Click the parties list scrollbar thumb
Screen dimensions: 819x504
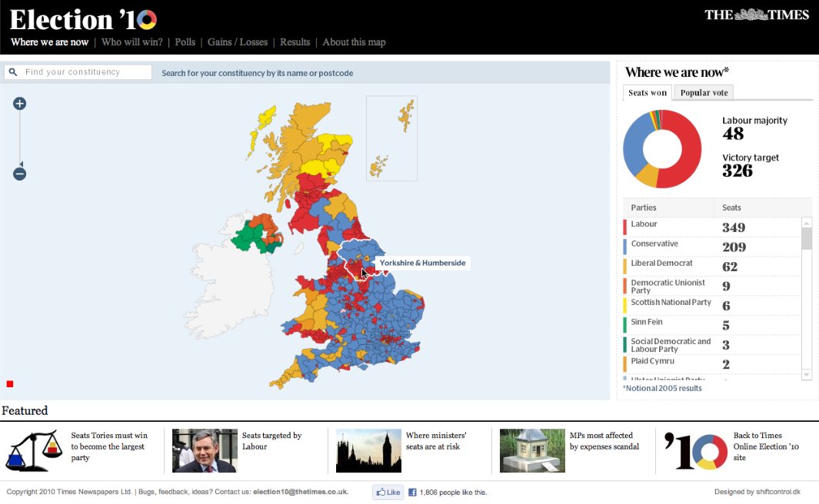pyautogui.click(x=807, y=239)
